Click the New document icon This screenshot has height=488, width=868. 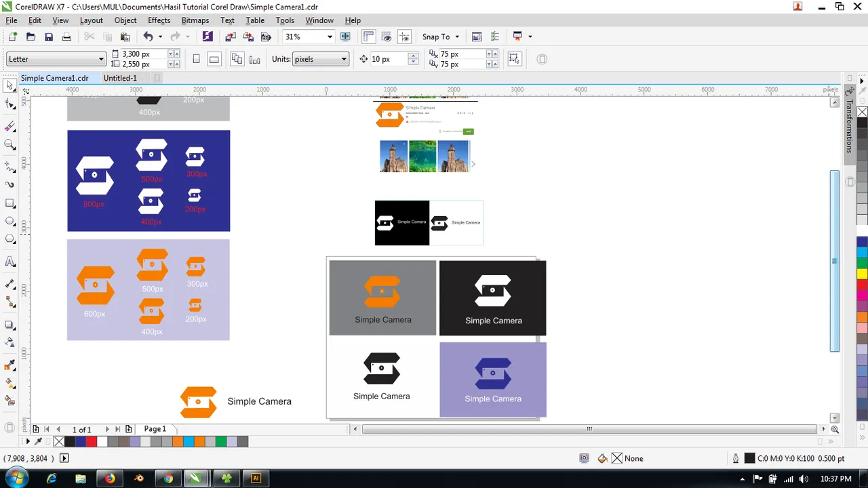click(12, 37)
